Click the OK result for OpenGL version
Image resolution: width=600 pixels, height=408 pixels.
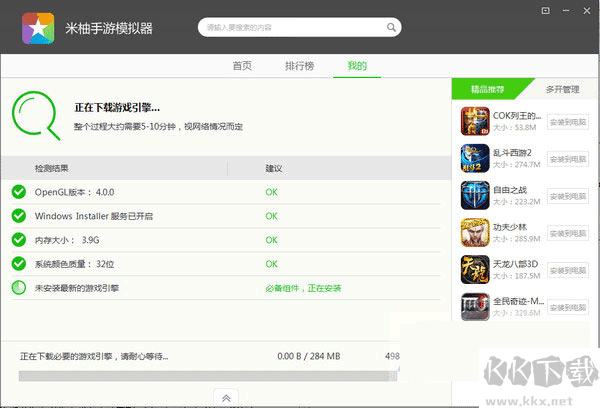pos(271,192)
